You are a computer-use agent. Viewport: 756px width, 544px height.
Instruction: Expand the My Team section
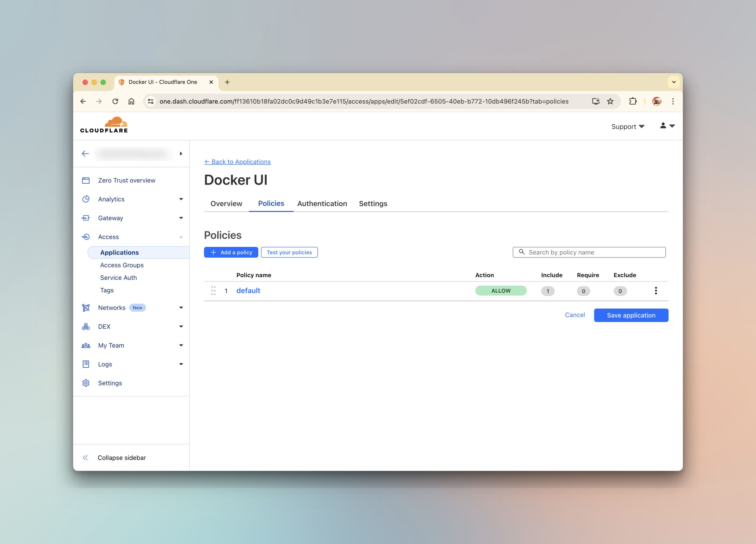click(x=181, y=345)
